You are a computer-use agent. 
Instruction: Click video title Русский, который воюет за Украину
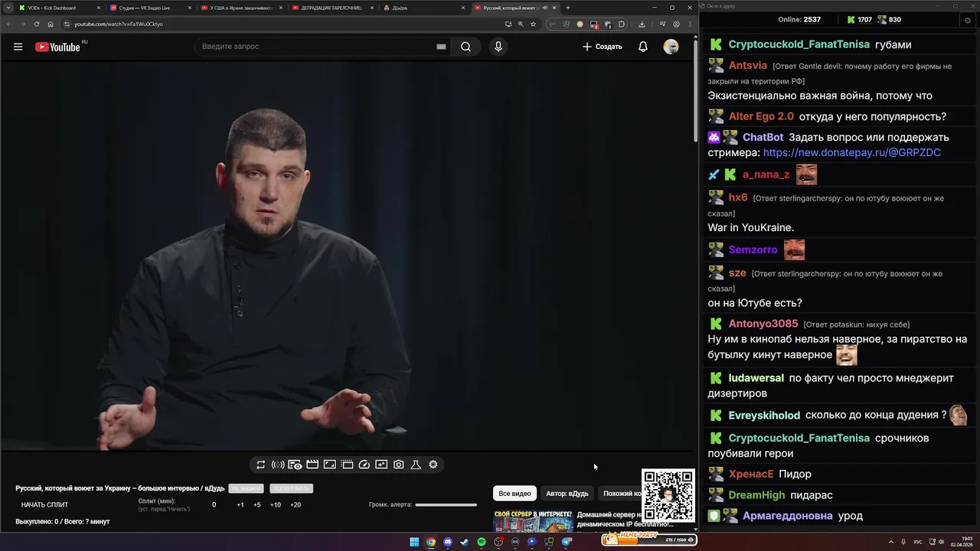(x=120, y=488)
